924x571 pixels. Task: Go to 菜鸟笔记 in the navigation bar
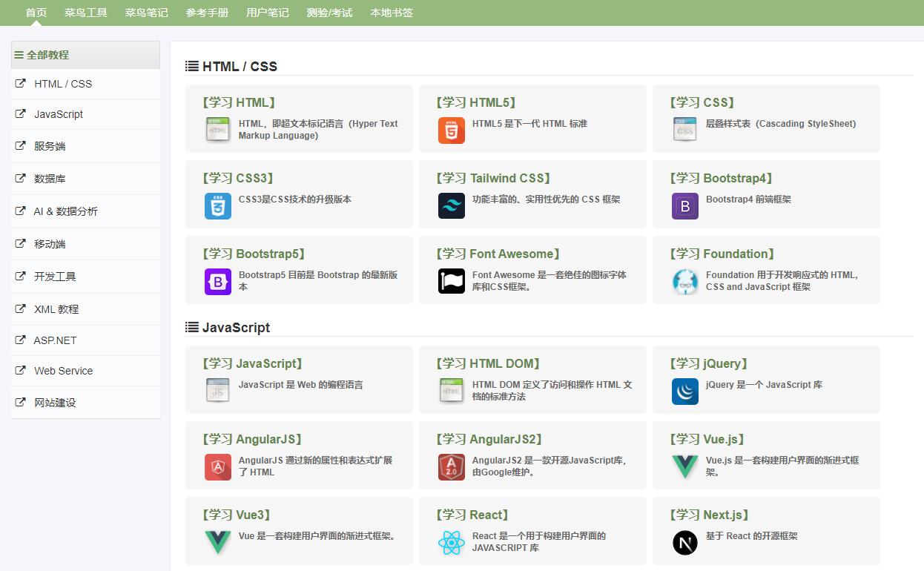click(147, 13)
